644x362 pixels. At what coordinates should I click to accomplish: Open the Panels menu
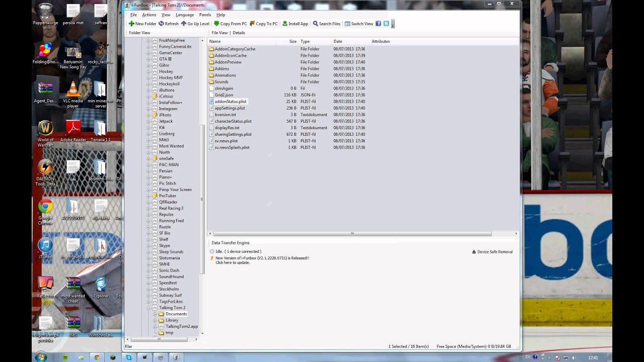[x=205, y=15]
